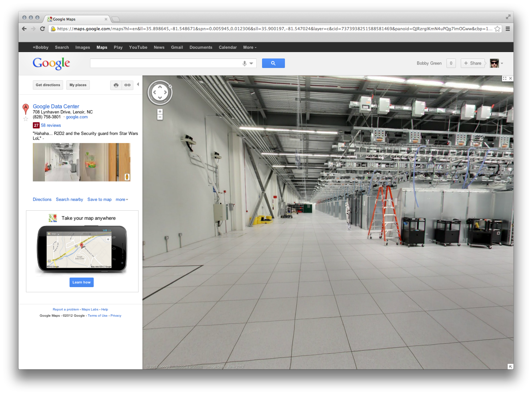The image size is (532, 395).
Task: Open Play in the top bar
Action: (x=118, y=47)
